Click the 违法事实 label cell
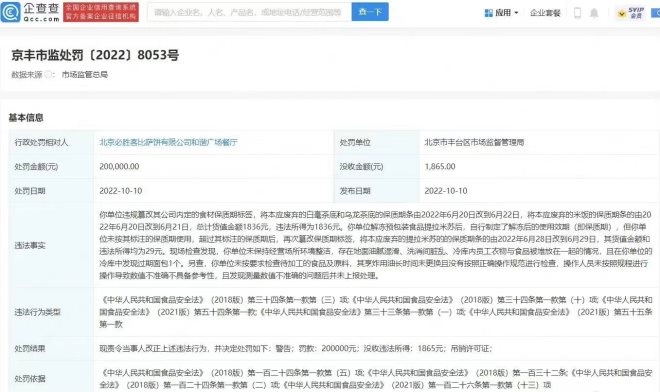The height and width of the screenshot is (392, 660). [x=51, y=245]
